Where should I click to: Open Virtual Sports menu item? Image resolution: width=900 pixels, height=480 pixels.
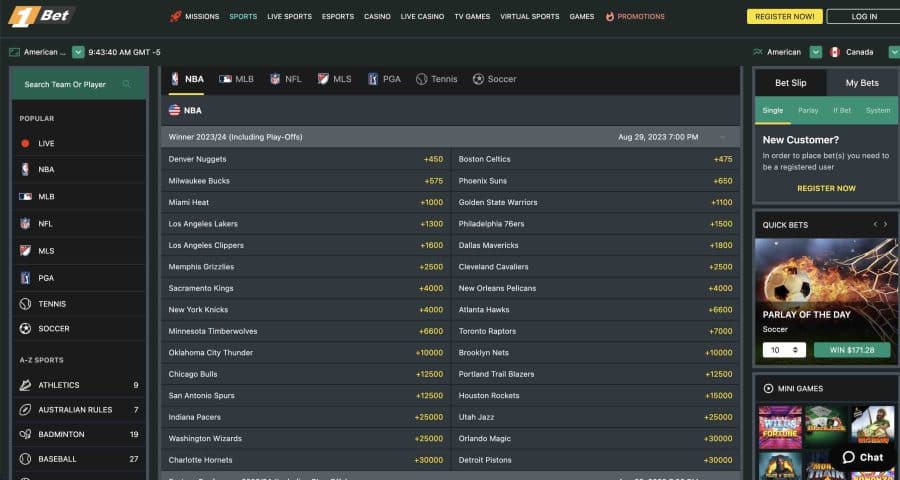(x=529, y=17)
